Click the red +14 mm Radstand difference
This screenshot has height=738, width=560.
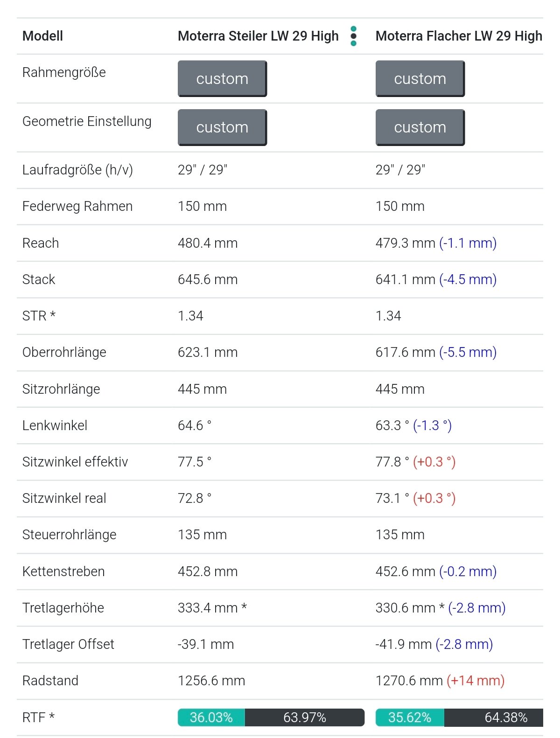pos(476,681)
